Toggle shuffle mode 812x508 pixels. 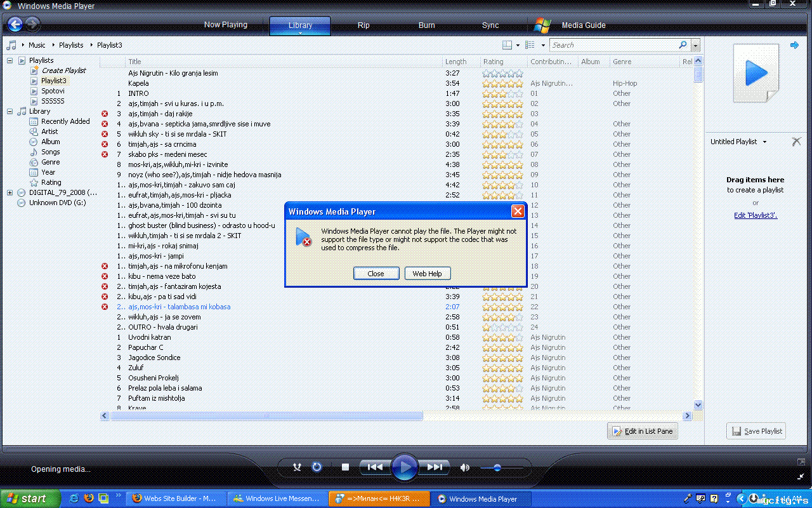pos(297,467)
